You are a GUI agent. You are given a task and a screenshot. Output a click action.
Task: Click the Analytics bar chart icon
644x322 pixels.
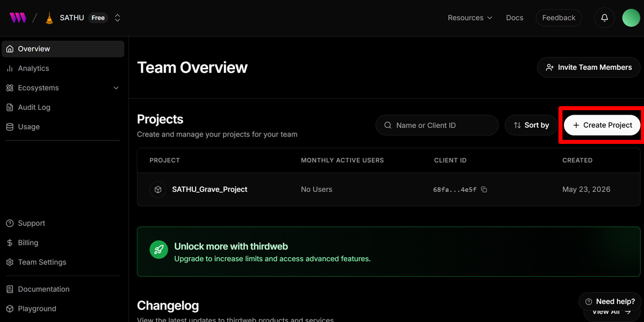coord(10,68)
